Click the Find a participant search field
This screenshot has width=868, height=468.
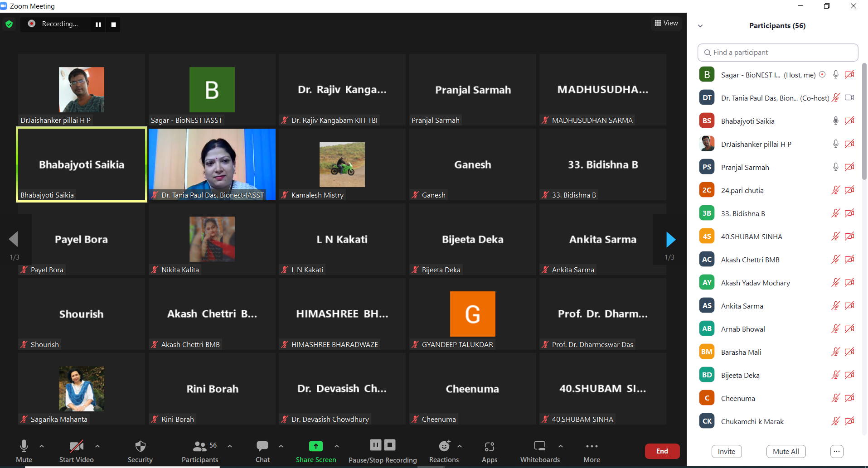pos(777,53)
